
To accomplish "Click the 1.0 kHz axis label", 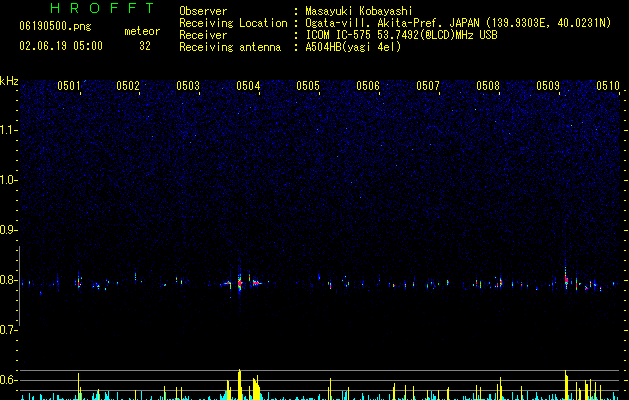I will pos(9,180).
